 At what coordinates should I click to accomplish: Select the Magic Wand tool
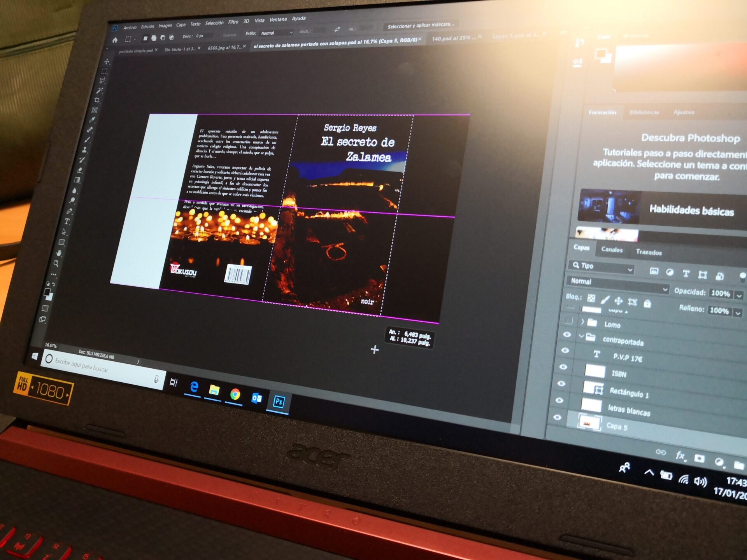pyautogui.click(x=100, y=90)
